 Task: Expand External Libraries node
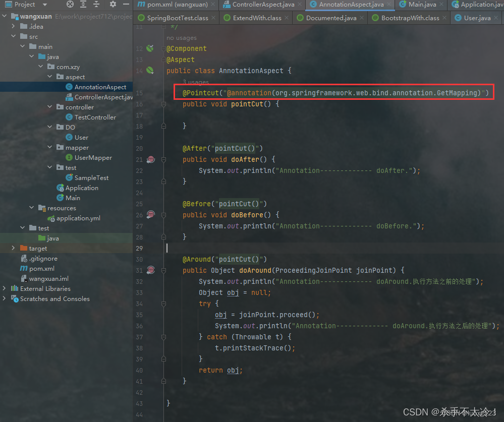5,288
